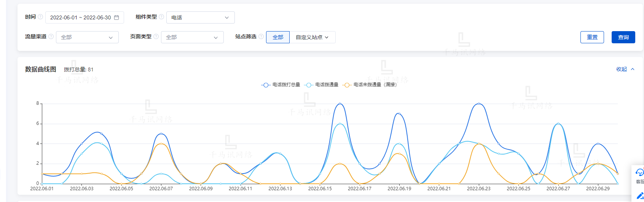Screen dimensions: 644x202
Task: Click the blue pencil edit icon
Action: coord(640,196)
